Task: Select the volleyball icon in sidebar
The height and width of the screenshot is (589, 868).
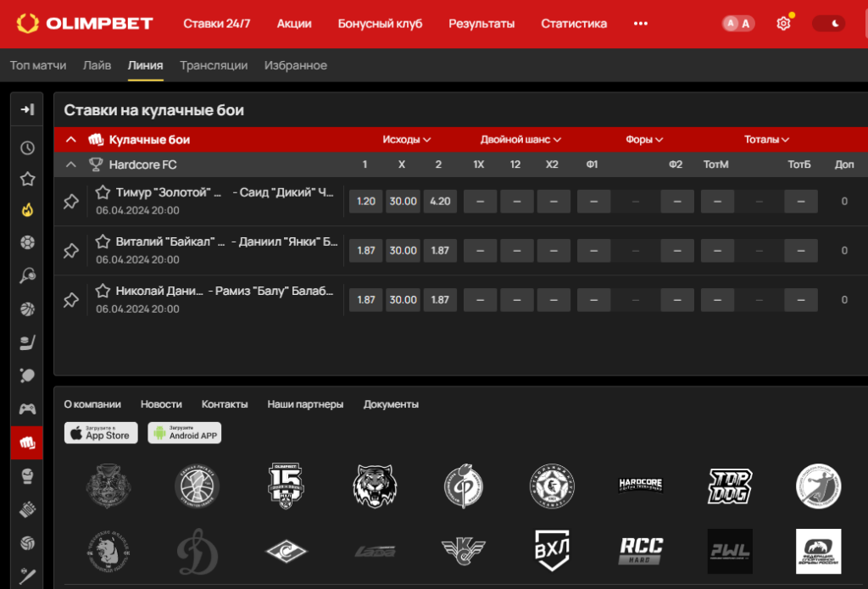Action: click(x=27, y=542)
